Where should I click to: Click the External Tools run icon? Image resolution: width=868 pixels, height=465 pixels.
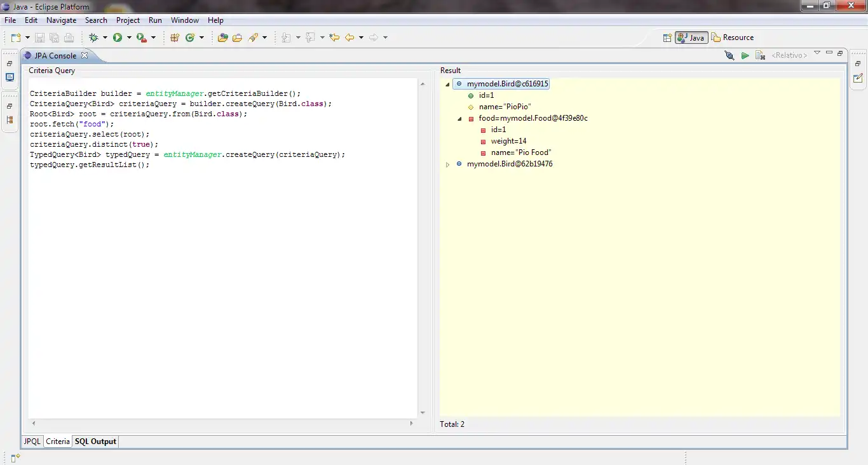pyautogui.click(x=142, y=38)
